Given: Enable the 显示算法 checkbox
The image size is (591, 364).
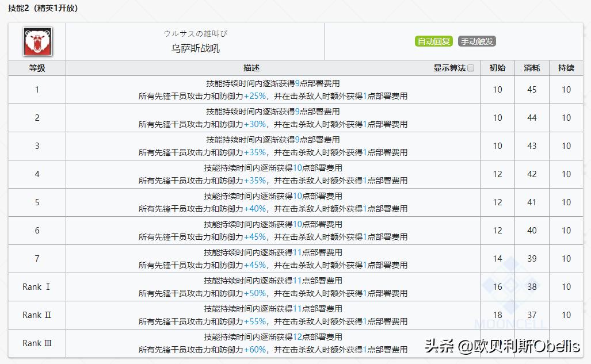Looking at the screenshot, I should (x=470, y=67).
